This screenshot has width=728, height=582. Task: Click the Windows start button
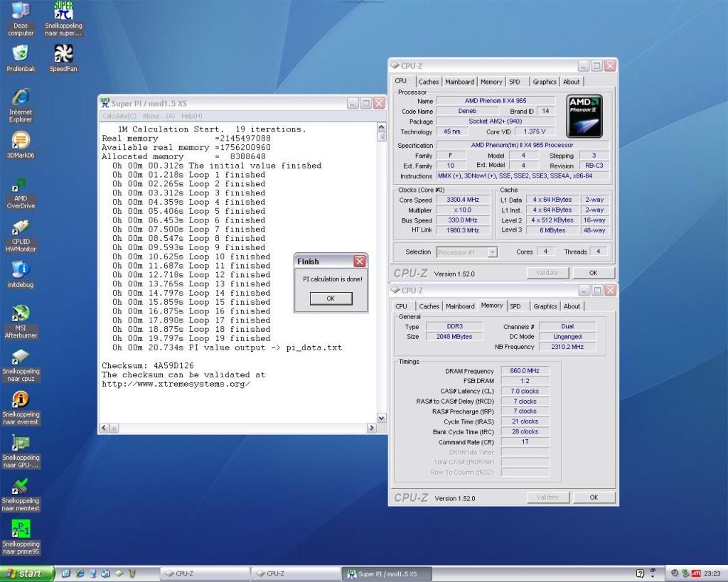25,573
